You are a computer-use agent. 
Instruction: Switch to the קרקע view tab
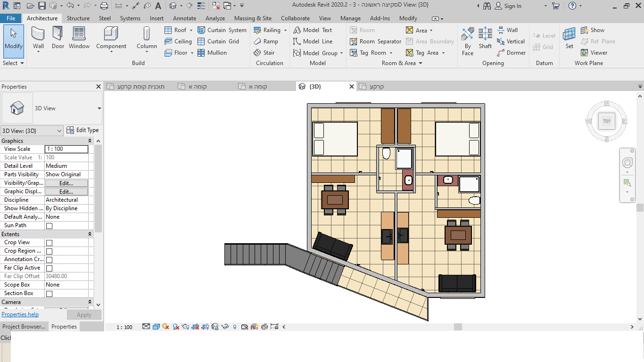click(x=376, y=87)
